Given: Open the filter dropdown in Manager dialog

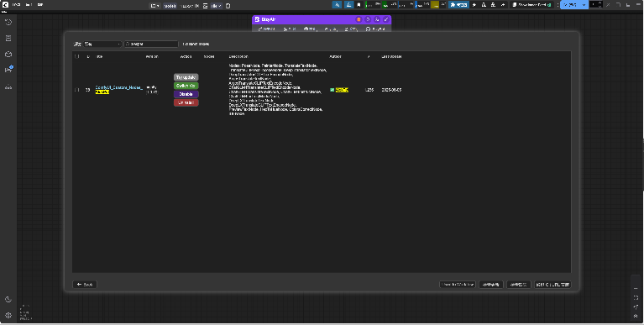Looking at the screenshot, I should (102, 44).
